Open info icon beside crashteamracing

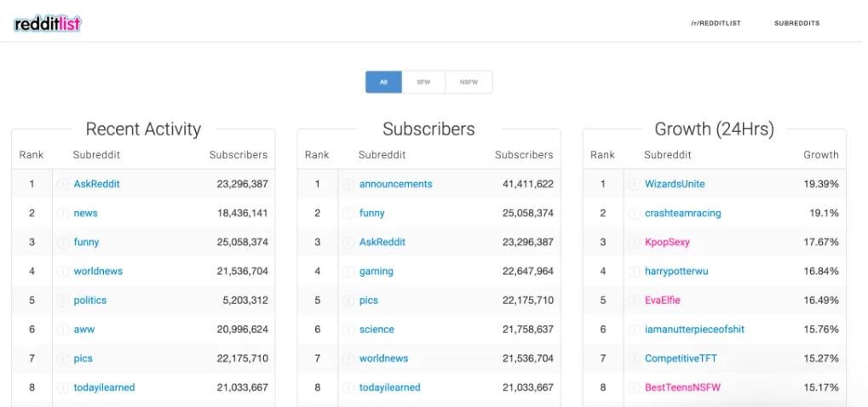(x=635, y=213)
